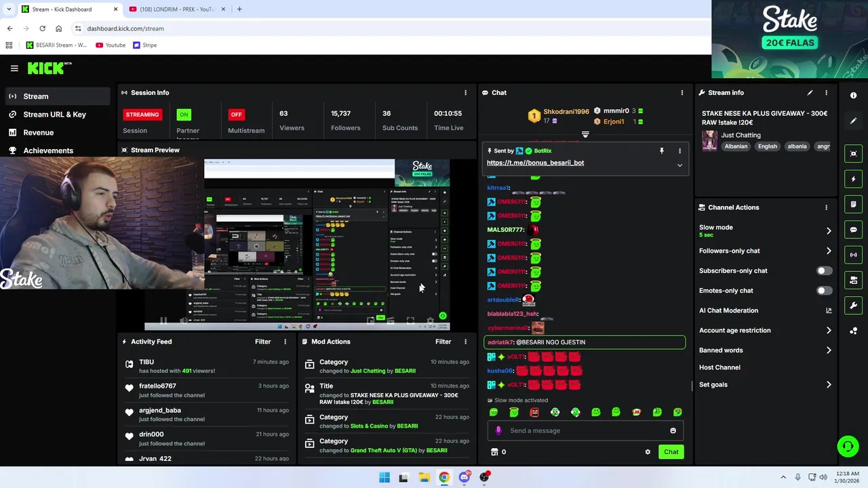Click the AI Chat Moderation external link icon

(829, 310)
